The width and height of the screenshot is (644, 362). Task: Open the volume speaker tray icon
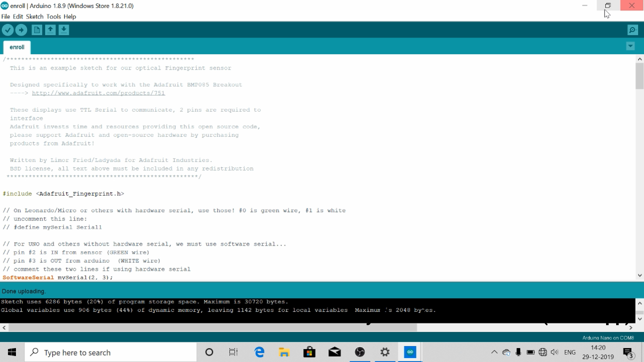click(555, 352)
